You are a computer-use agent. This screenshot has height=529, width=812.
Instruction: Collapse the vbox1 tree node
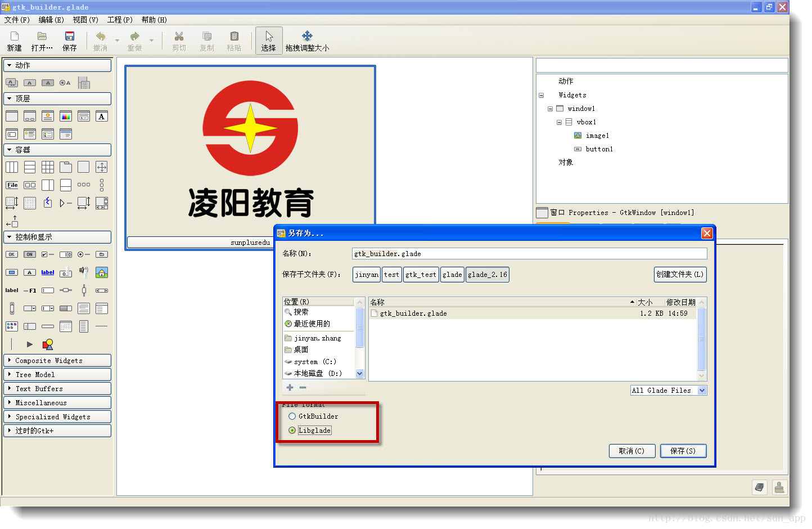560,122
